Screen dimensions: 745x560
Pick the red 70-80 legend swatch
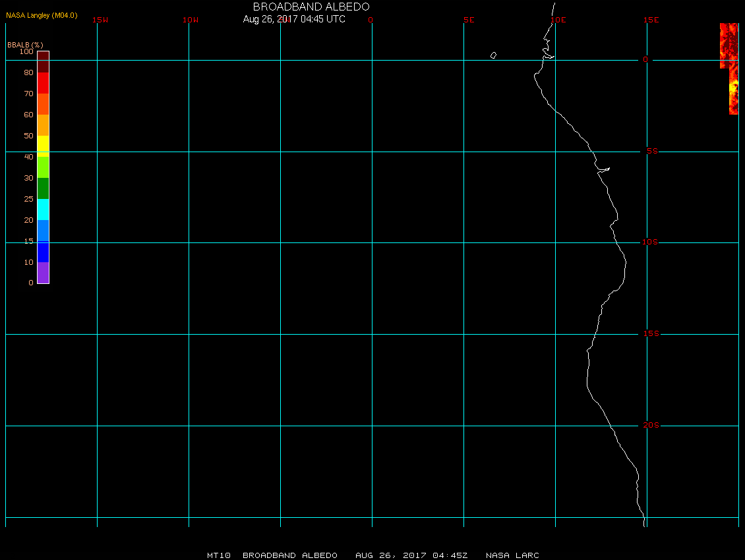pos(44,83)
